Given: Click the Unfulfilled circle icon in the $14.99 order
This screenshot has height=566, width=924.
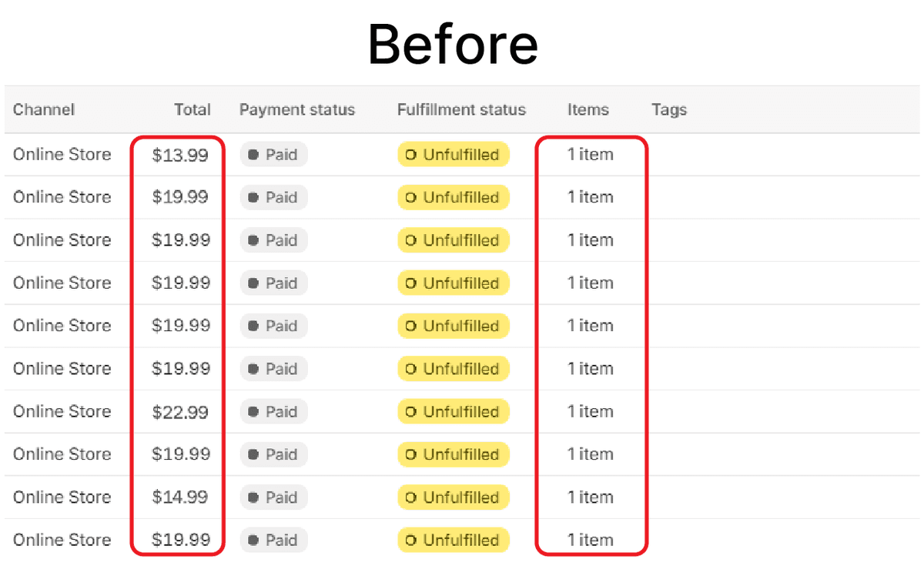Looking at the screenshot, I should 410,497.
